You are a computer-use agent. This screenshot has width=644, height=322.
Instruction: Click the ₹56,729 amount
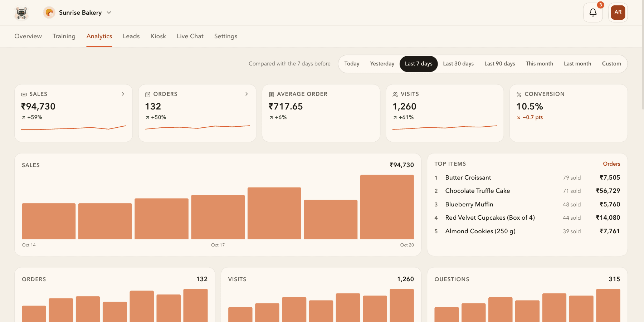point(608,191)
